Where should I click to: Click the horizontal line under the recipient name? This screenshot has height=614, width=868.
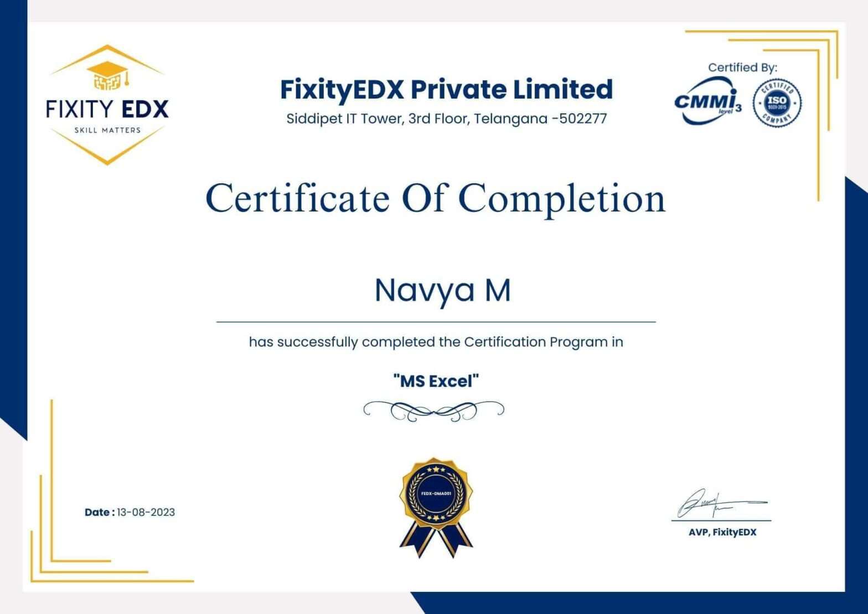tap(435, 321)
